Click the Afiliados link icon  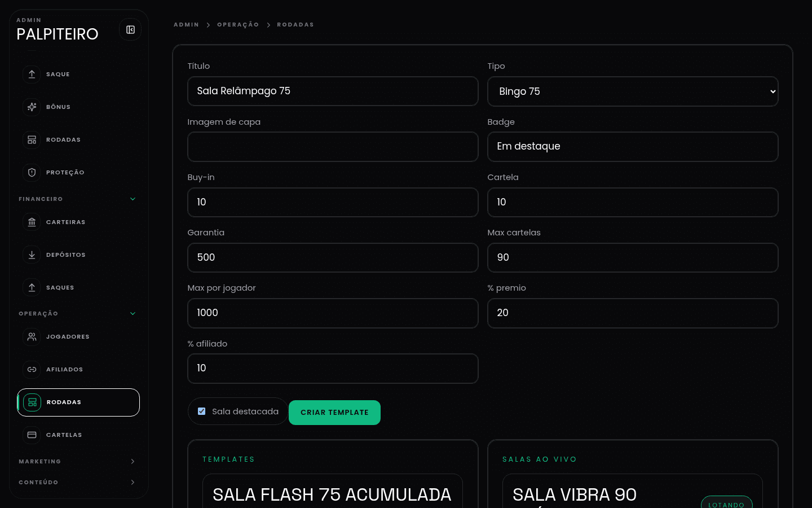click(32, 370)
